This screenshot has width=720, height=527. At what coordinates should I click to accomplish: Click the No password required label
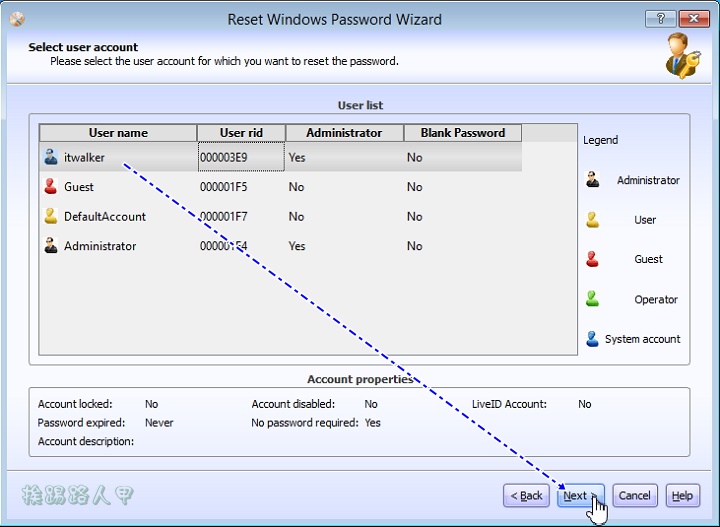304,422
